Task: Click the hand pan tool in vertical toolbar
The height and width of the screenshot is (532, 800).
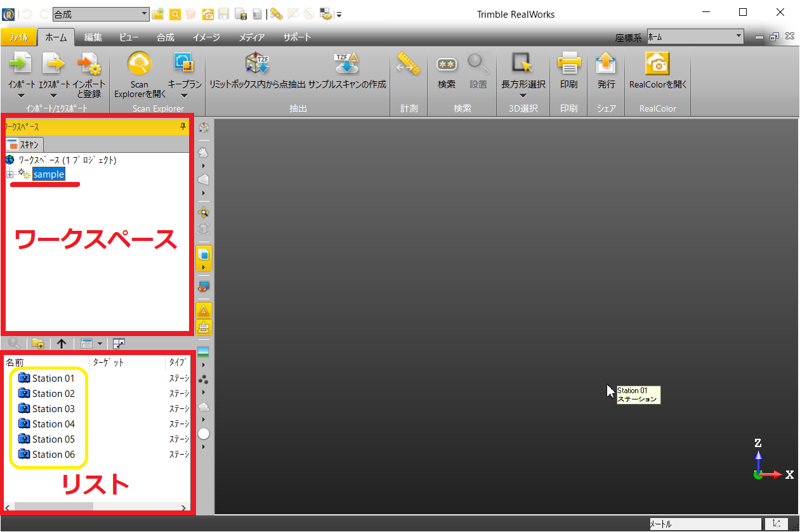Action: [x=204, y=152]
